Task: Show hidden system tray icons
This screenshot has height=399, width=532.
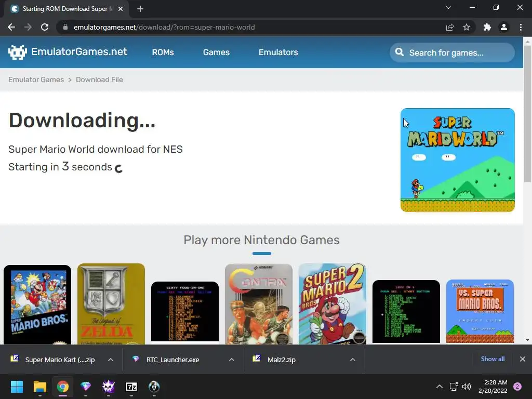Action: click(x=440, y=387)
